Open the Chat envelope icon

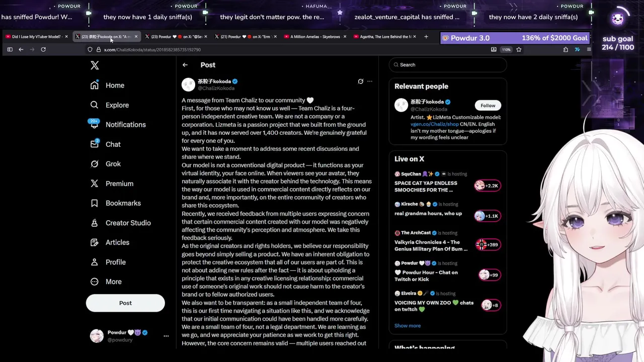pyautogui.click(x=95, y=144)
